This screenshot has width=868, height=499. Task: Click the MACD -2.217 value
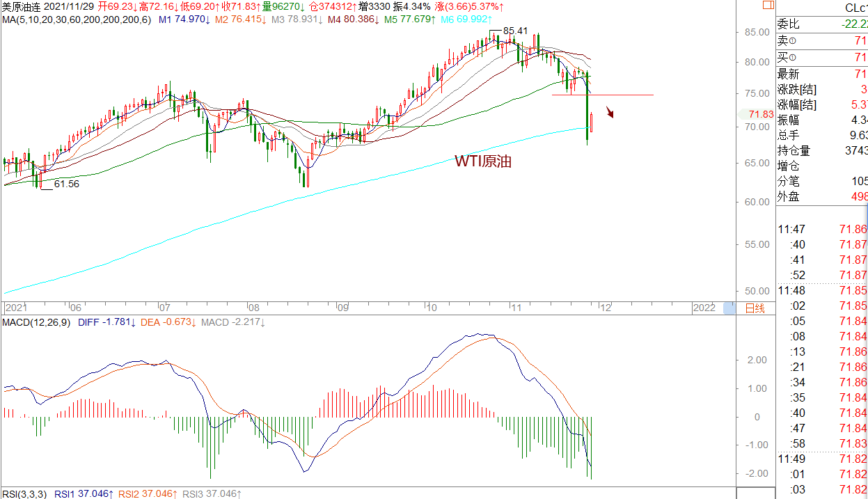[233, 322]
